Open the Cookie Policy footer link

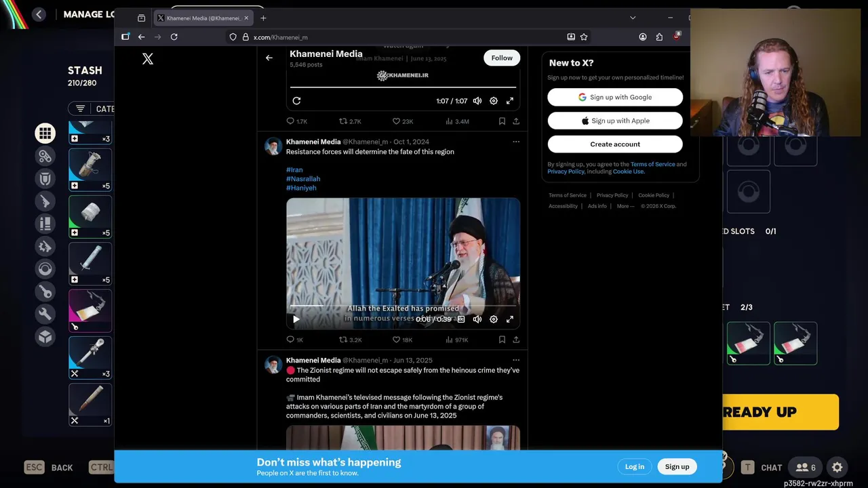654,195
